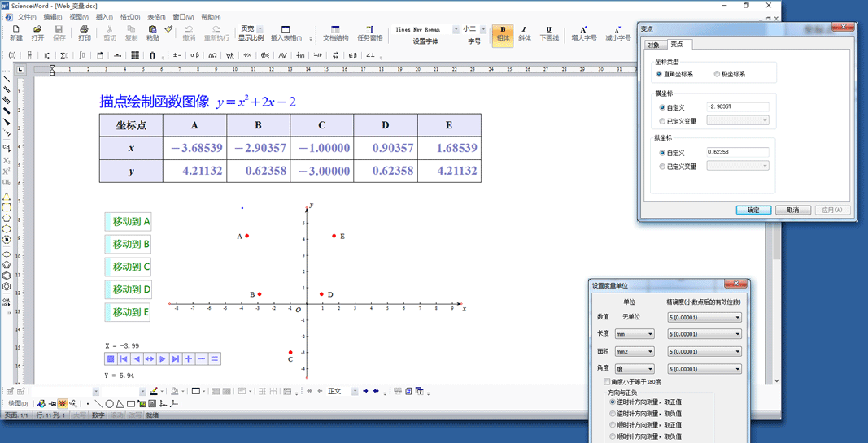Toggle 粗体 bold formatting

pos(502,33)
